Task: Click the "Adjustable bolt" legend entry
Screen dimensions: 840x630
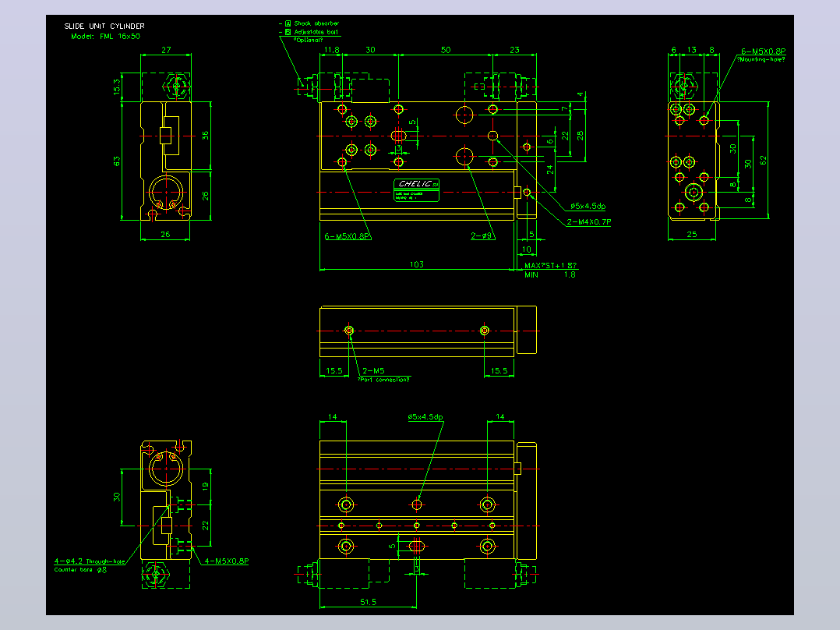Action: 316,32
